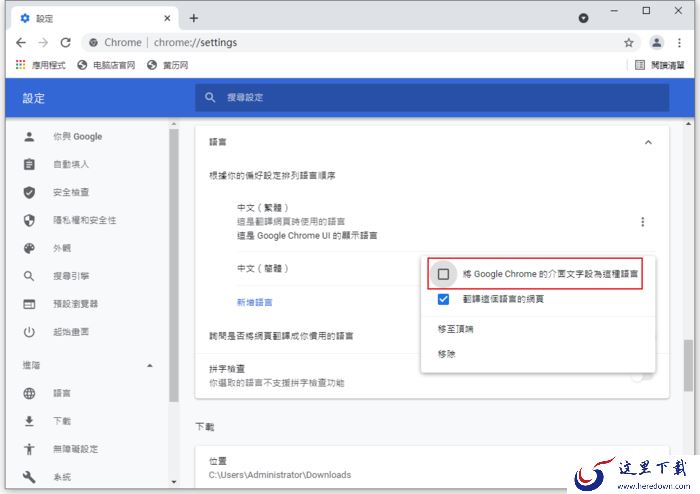
Task: Open the 黄历网 bookmark
Action: coord(167,65)
